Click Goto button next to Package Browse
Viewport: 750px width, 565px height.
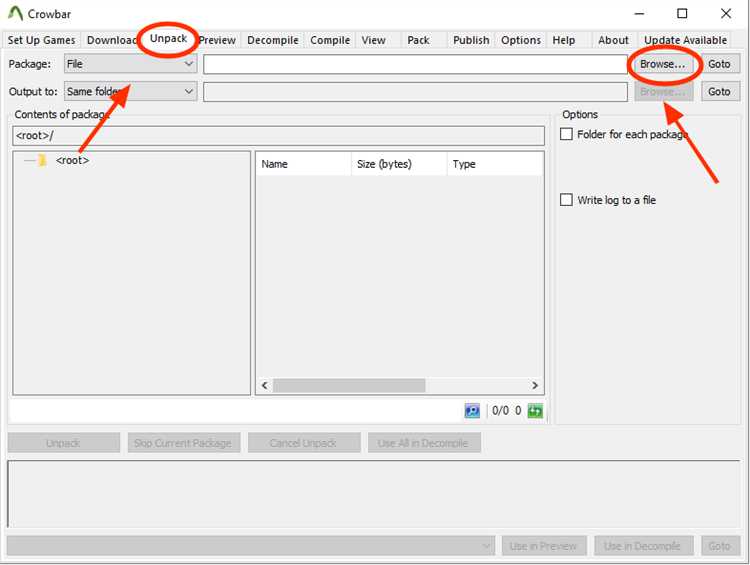720,64
